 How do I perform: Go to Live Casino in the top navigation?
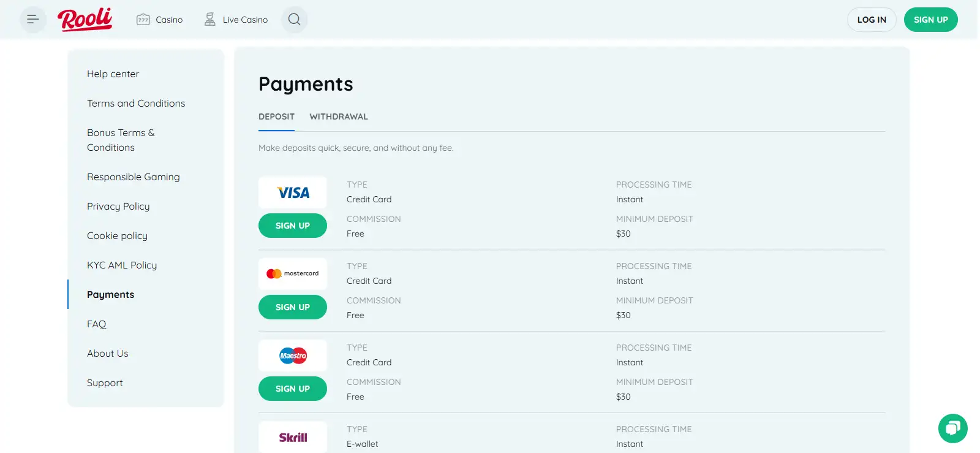tap(236, 20)
